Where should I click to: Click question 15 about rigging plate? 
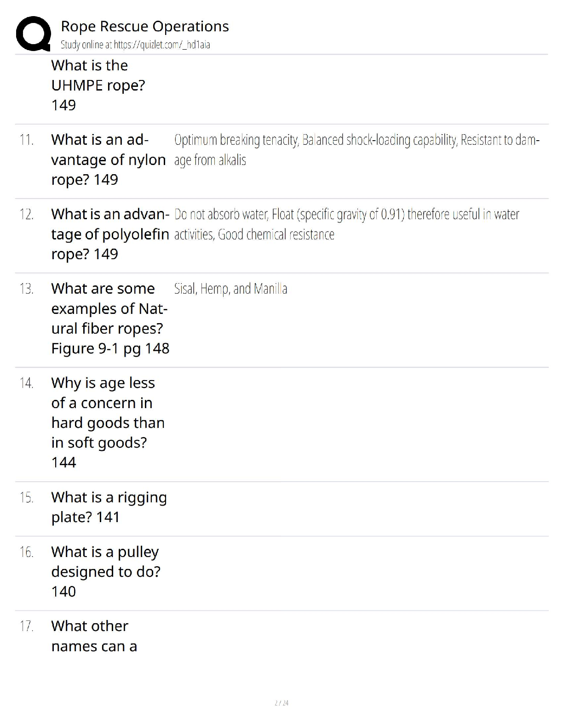(109, 507)
